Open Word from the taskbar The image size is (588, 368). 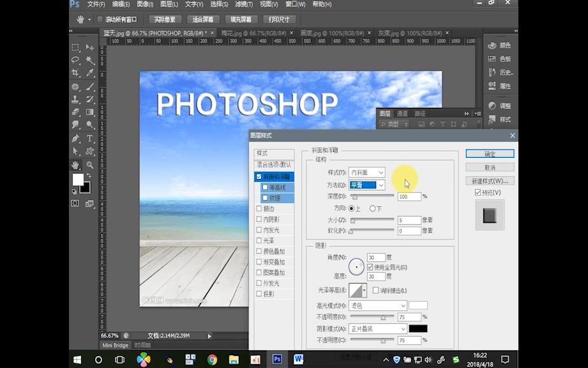tap(298, 359)
